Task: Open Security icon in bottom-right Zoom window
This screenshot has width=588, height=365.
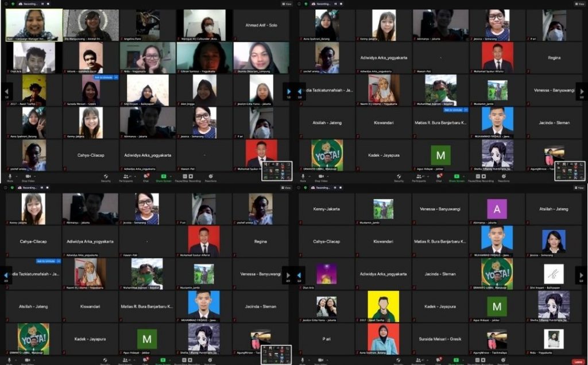Action: [399, 360]
